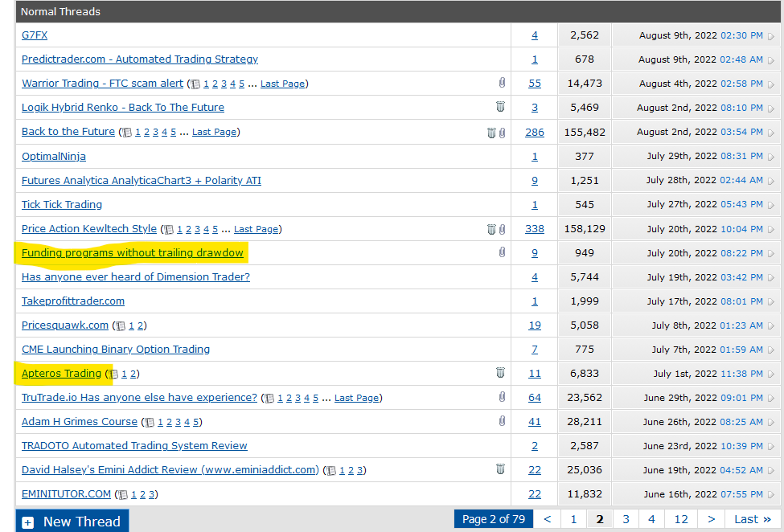Open page 2 of Pricesquawk.com thread
This screenshot has width=784, height=532.
(x=141, y=325)
